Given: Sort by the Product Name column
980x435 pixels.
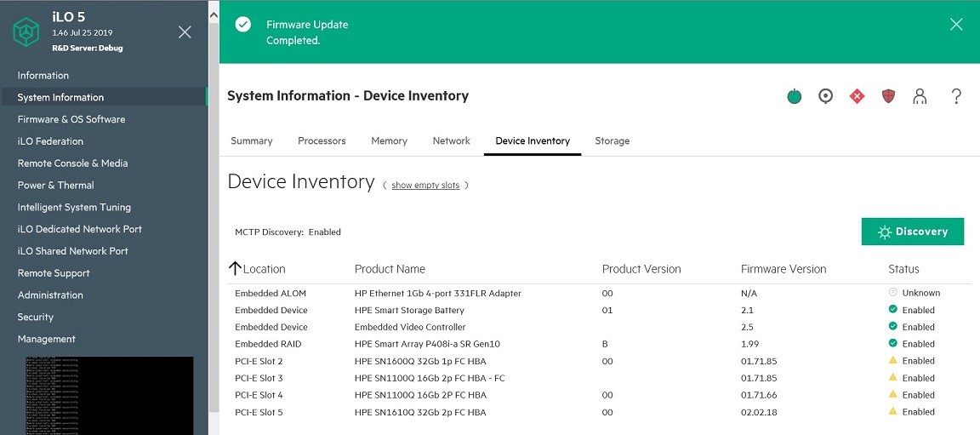Looking at the screenshot, I should coord(390,269).
